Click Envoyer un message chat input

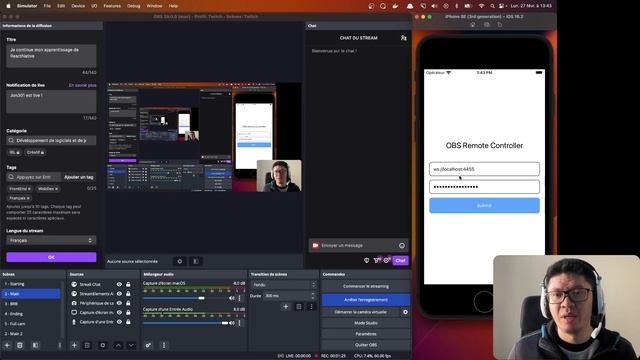click(x=359, y=245)
